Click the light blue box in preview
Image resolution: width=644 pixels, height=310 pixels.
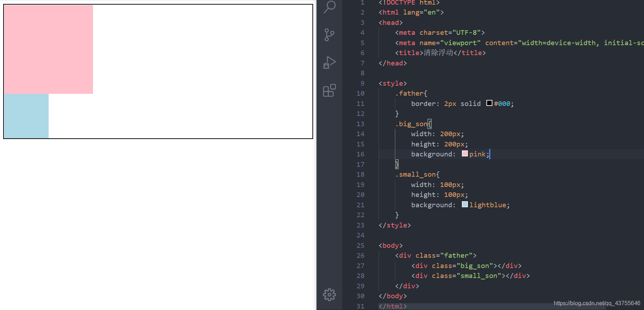tap(26, 116)
